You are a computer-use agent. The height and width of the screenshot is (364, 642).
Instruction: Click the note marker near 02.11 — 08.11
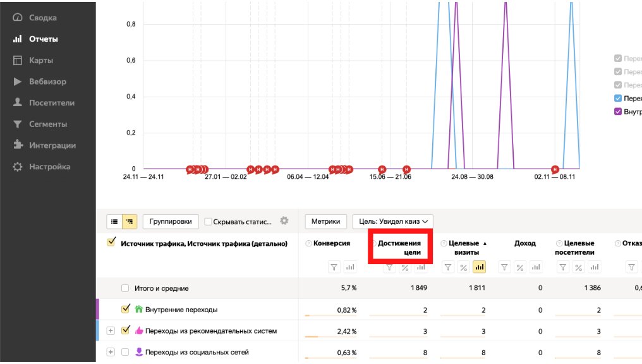[x=555, y=169]
